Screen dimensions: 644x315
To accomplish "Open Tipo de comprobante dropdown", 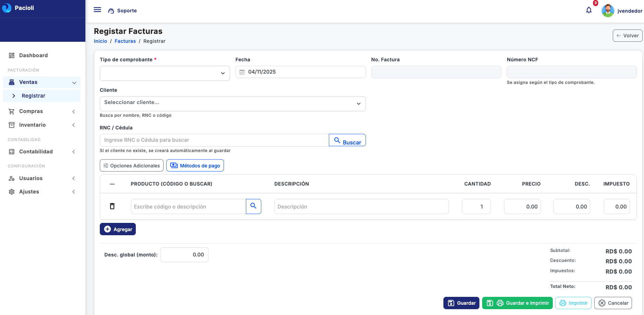I will (x=165, y=73).
